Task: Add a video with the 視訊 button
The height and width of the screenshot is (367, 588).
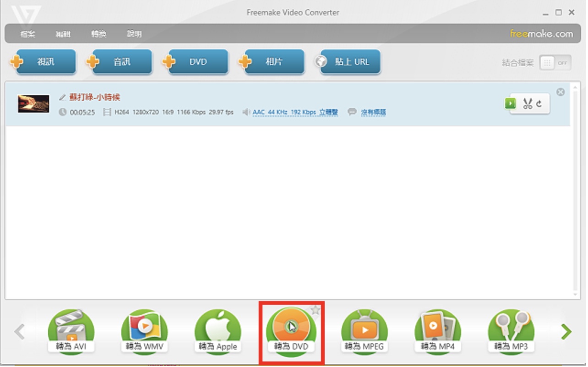Action: [43, 62]
